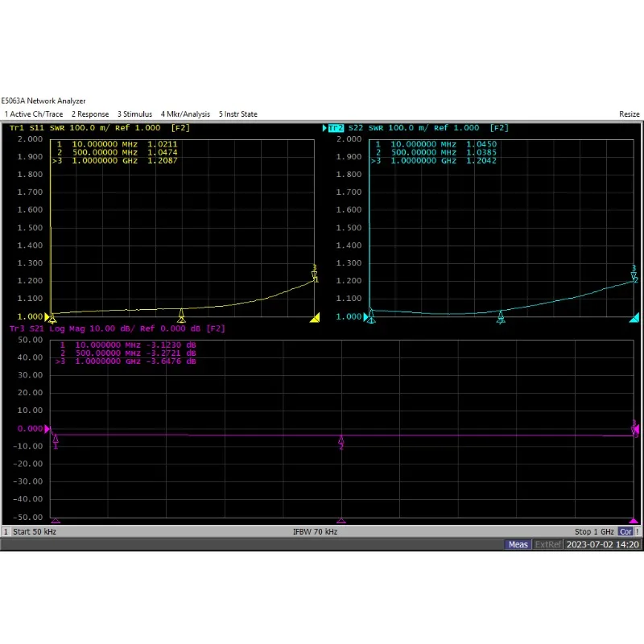Click the Stop 1 GHz field
This screenshot has height=644, width=644.
pyautogui.click(x=594, y=532)
